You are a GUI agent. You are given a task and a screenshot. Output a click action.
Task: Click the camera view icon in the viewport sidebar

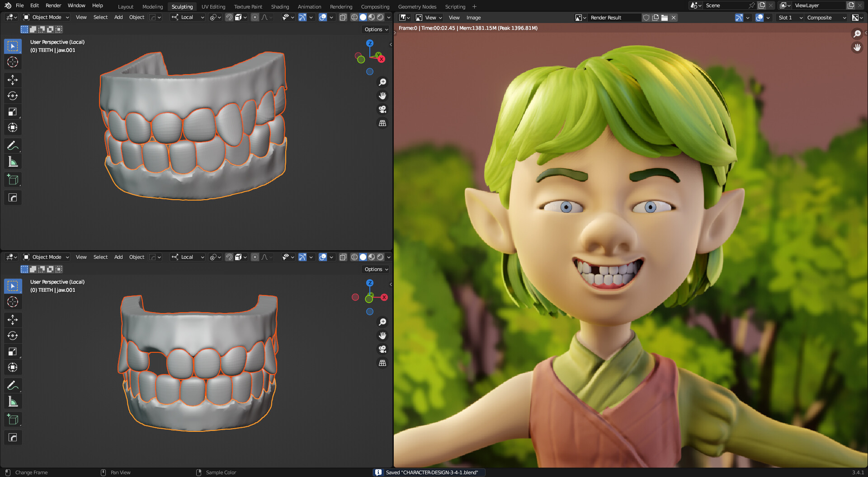click(382, 109)
